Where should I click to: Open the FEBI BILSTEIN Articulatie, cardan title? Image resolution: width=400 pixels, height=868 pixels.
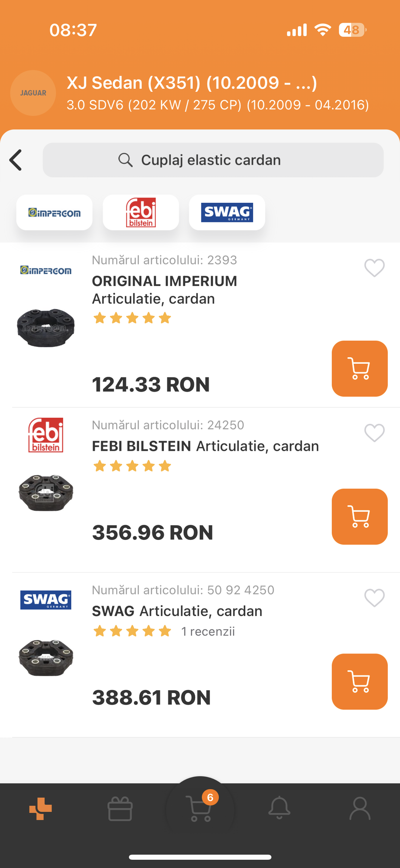coord(205,446)
